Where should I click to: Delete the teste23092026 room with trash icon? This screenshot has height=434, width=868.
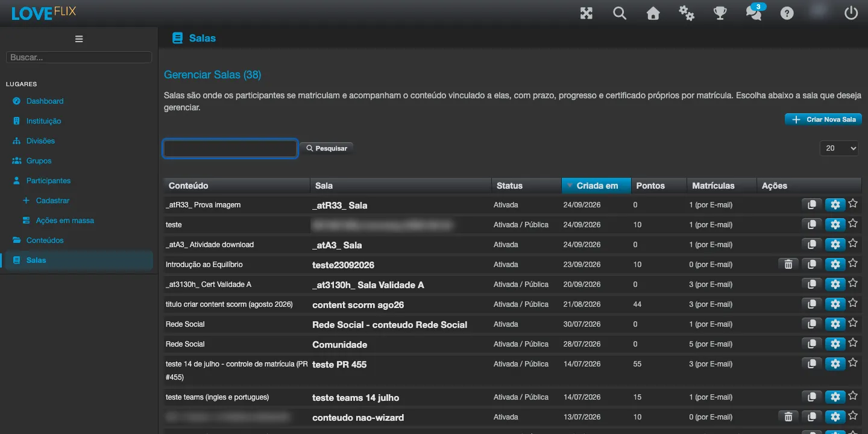click(x=788, y=264)
